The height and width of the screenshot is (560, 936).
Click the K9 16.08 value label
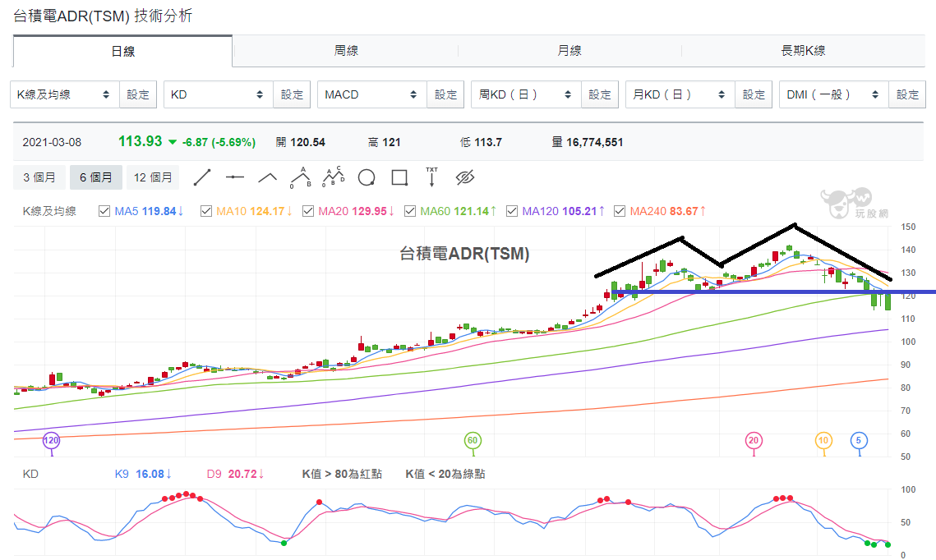coord(143,474)
